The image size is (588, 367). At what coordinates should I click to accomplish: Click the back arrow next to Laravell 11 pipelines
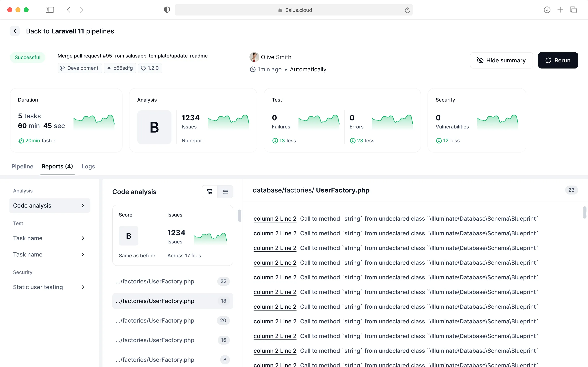tap(15, 31)
